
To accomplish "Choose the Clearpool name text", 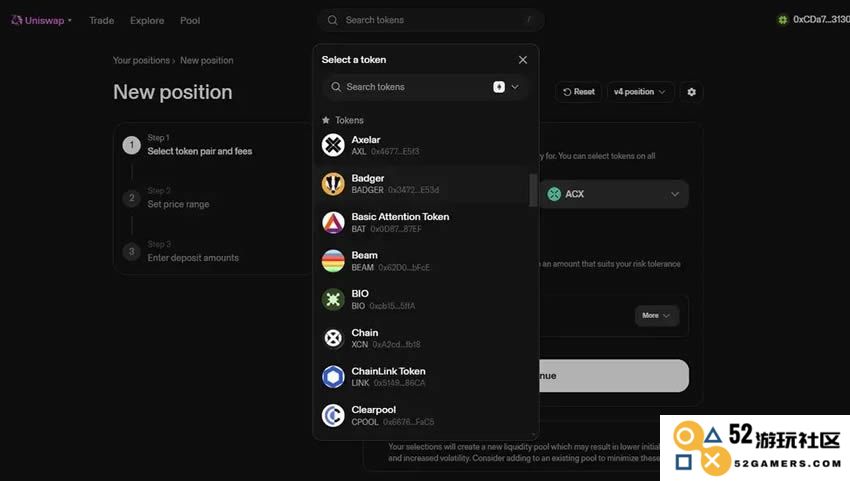I will point(374,409).
